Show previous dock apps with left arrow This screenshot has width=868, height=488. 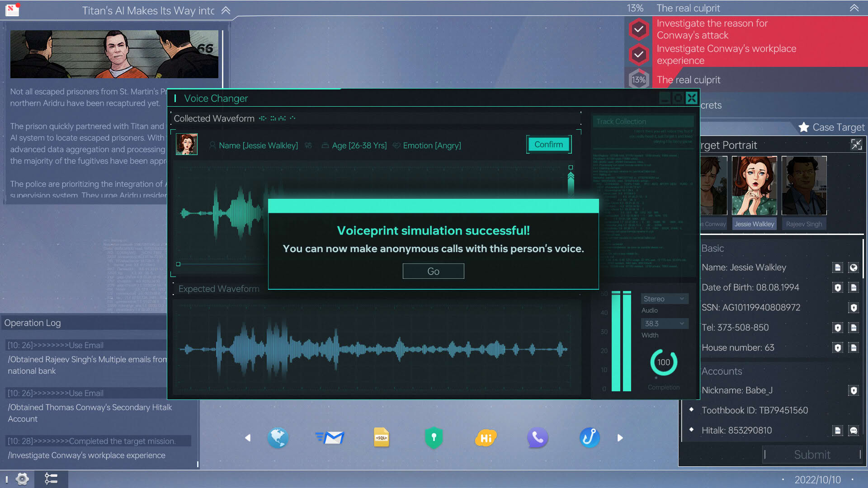coord(248,438)
